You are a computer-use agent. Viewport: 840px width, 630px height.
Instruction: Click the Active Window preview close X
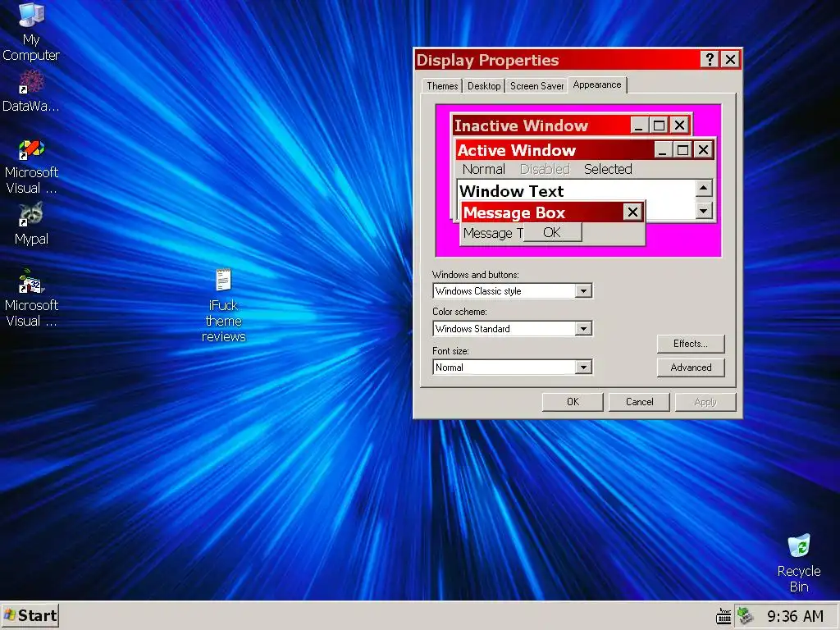pyautogui.click(x=703, y=149)
